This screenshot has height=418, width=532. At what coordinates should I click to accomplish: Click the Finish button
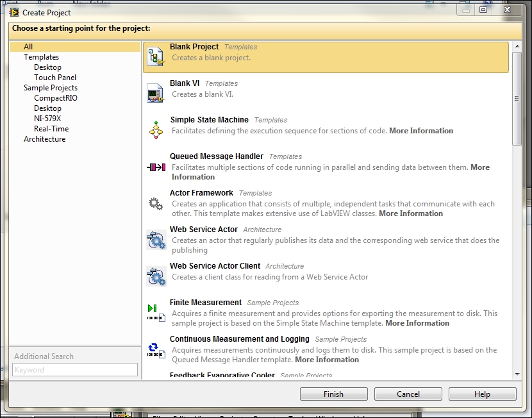click(x=334, y=394)
